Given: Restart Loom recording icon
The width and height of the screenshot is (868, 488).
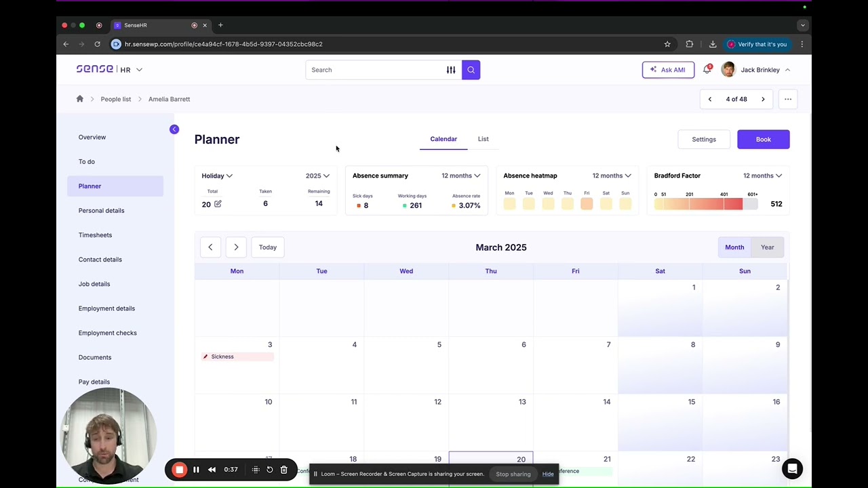Looking at the screenshot, I should 270,470.
